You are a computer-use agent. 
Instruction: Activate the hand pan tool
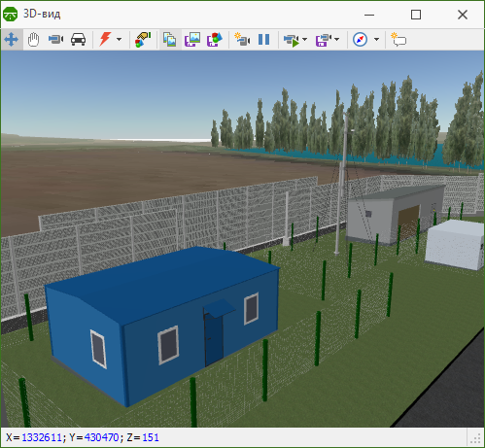tap(33, 40)
